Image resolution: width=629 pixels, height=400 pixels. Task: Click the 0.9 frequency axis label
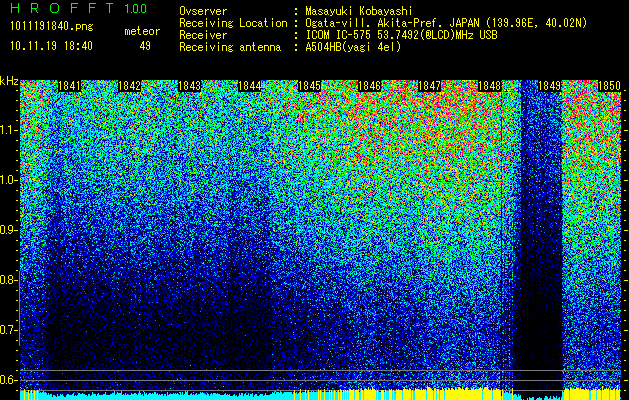9,230
